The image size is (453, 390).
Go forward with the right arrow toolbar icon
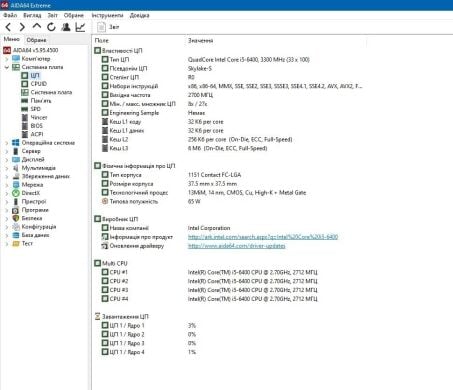(x=22, y=27)
